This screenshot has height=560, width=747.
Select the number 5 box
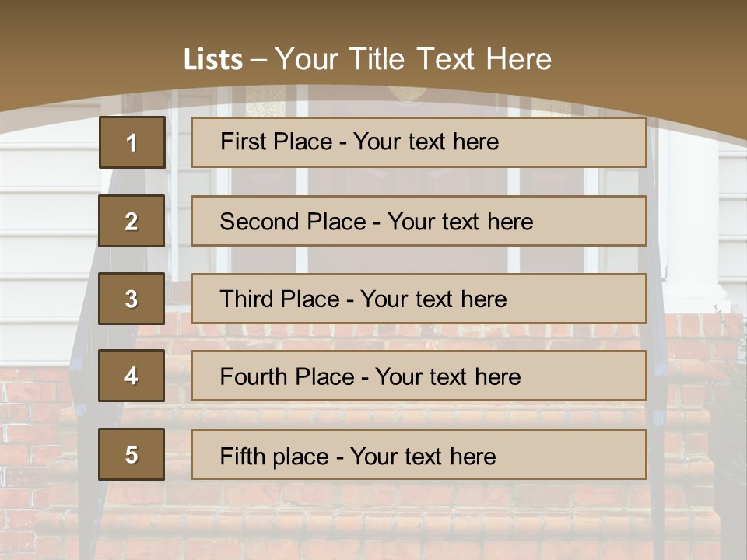click(132, 453)
